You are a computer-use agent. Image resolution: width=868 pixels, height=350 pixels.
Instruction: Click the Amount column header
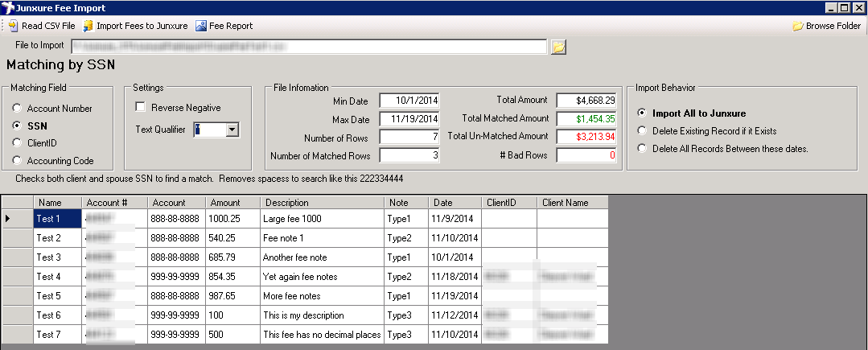point(233,202)
